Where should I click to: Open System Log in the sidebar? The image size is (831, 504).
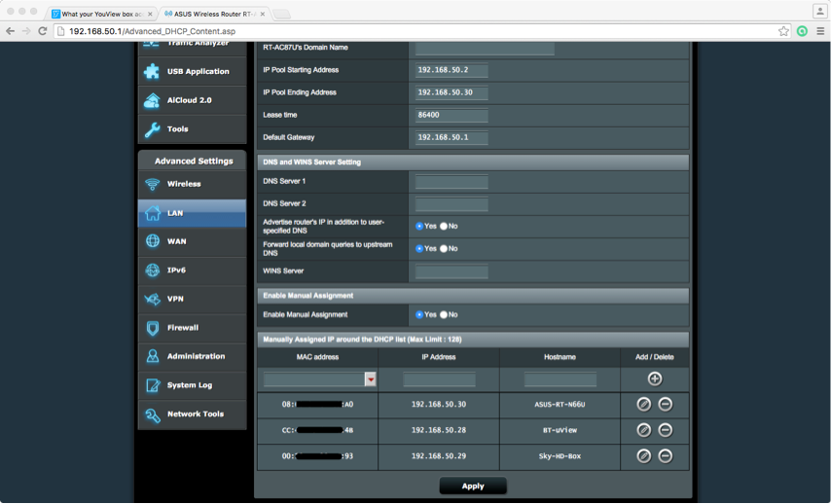192,385
